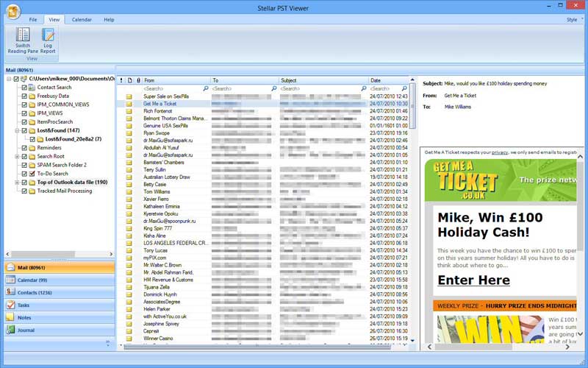
Task: Click navigation pane configure chevrons
Action: (x=108, y=342)
